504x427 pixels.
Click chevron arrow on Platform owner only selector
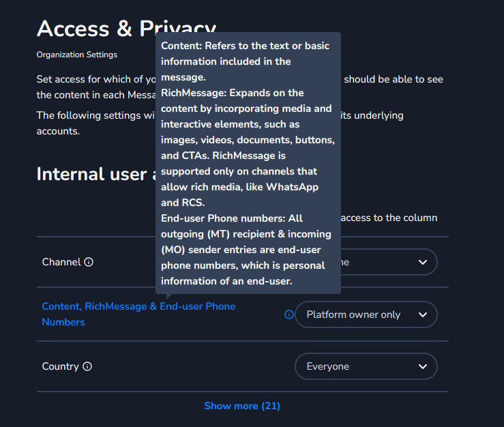pyautogui.click(x=423, y=314)
